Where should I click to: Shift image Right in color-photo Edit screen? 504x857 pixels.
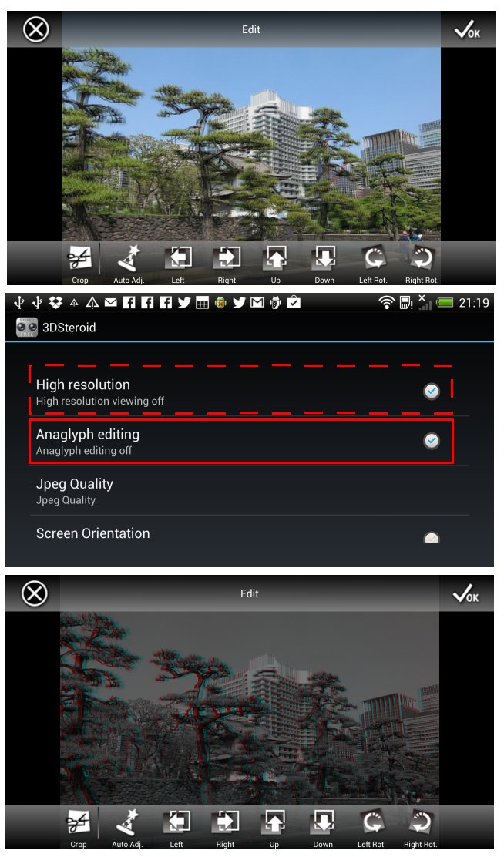point(227,264)
